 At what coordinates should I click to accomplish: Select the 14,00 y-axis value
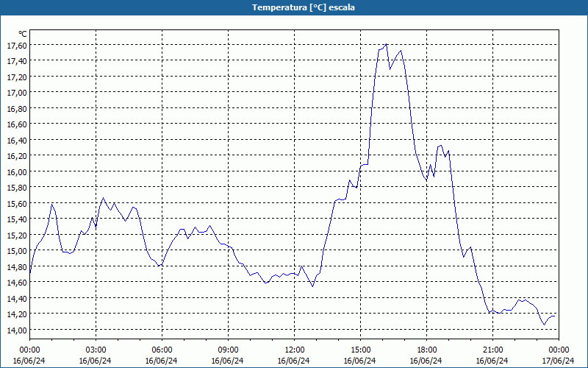click(x=17, y=330)
